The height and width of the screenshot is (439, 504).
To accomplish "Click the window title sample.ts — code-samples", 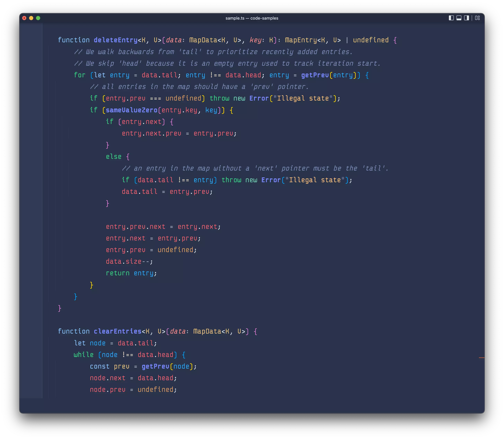I will [252, 18].
